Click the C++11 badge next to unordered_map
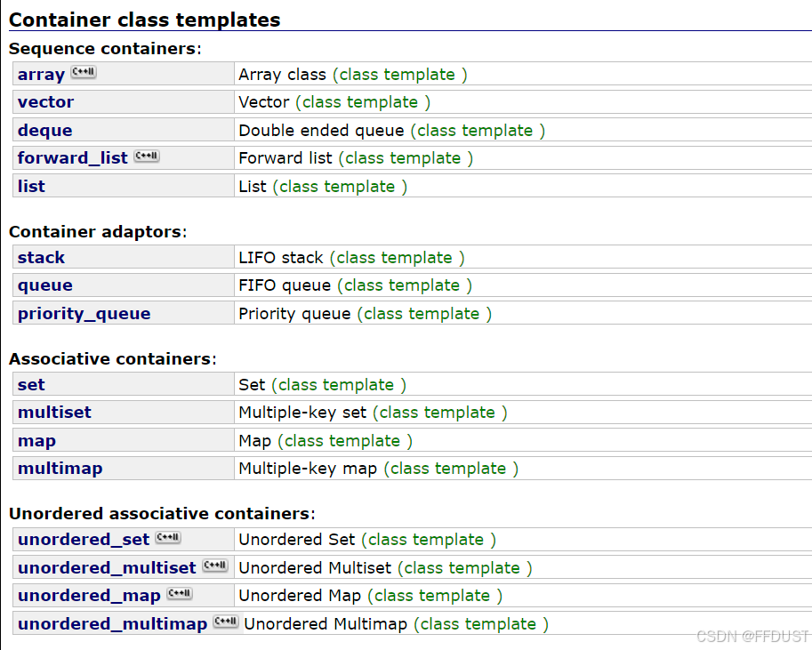This screenshot has width=812, height=650. (180, 593)
